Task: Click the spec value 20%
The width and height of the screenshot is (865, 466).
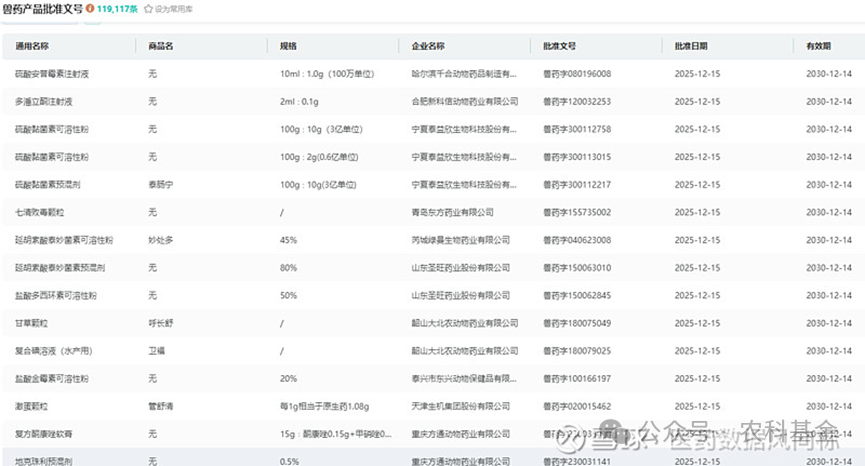Action: click(x=289, y=378)
